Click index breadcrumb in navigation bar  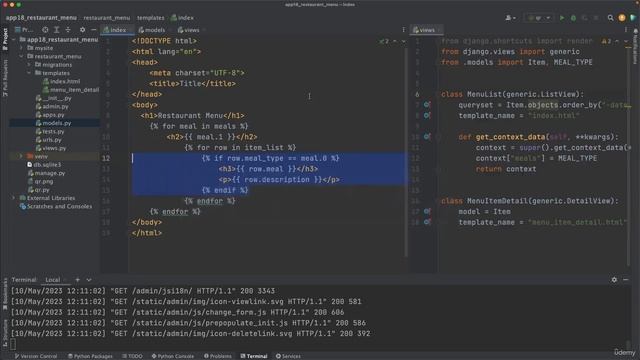pyautogui.click(x=182, y=18)
